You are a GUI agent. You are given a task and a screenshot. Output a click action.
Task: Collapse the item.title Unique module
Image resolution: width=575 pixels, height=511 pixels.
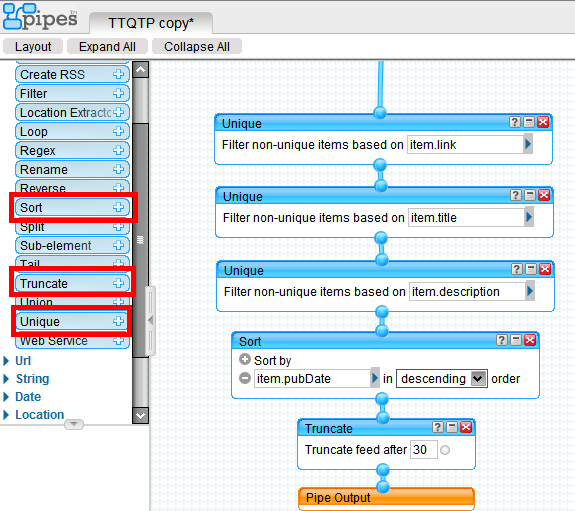(530, 195)
